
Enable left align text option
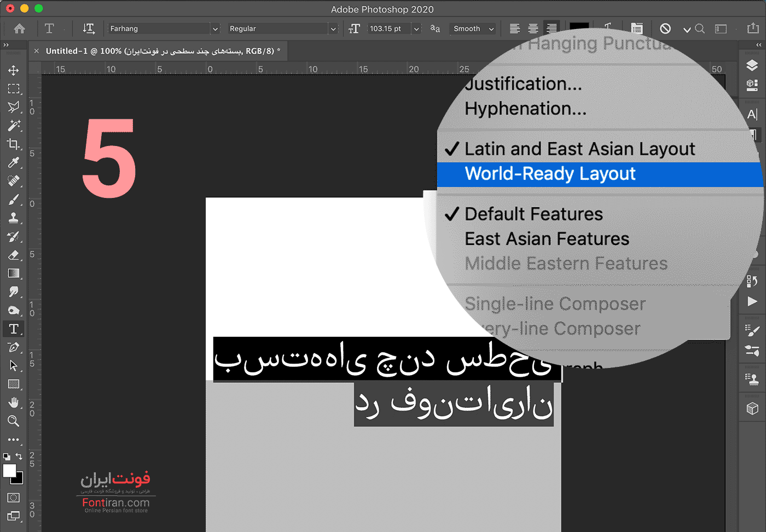(514, 28)
